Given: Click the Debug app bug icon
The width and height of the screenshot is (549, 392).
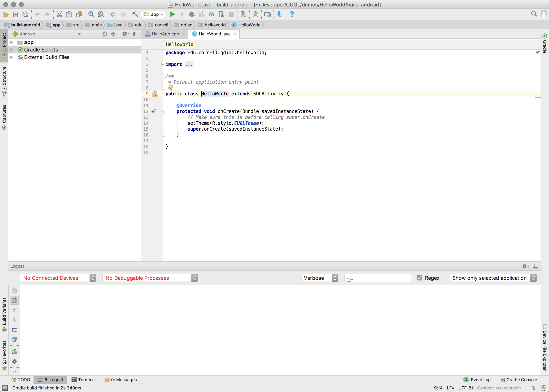Looking at the screenshot, I should pos(192,14).
